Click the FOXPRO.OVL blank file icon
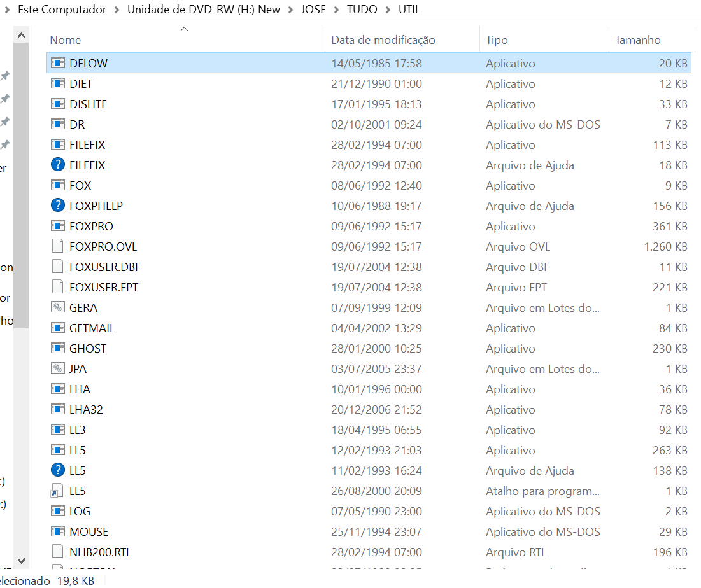The width and height of the screenshot is (701, 588). point(58,246)
